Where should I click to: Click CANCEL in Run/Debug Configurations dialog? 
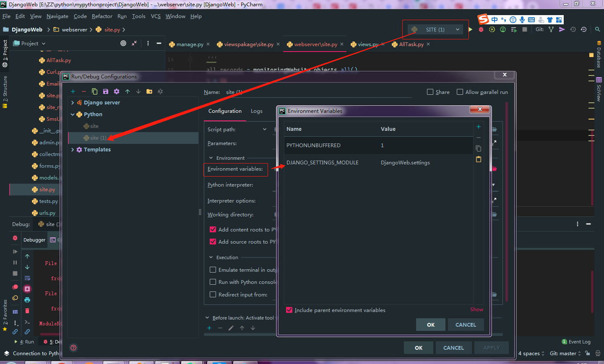point(453,348)
